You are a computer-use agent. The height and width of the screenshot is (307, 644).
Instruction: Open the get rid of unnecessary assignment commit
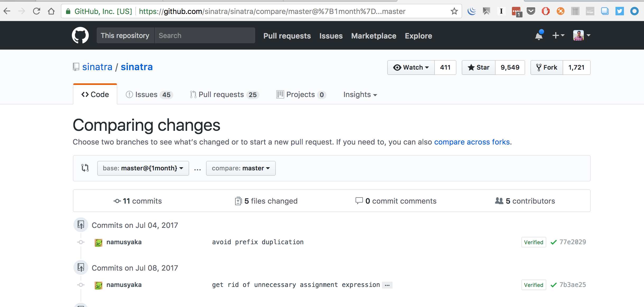point(296,285)
